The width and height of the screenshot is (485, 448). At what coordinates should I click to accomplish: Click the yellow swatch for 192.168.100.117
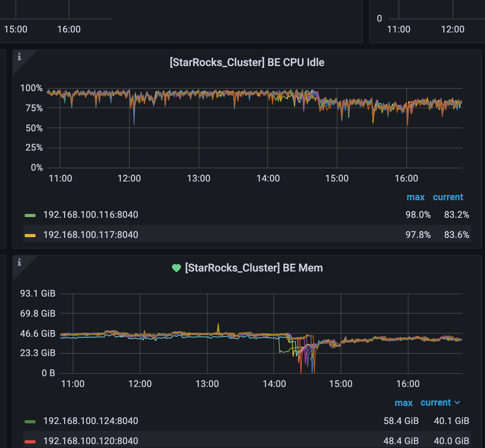click(x=30, y=235)
